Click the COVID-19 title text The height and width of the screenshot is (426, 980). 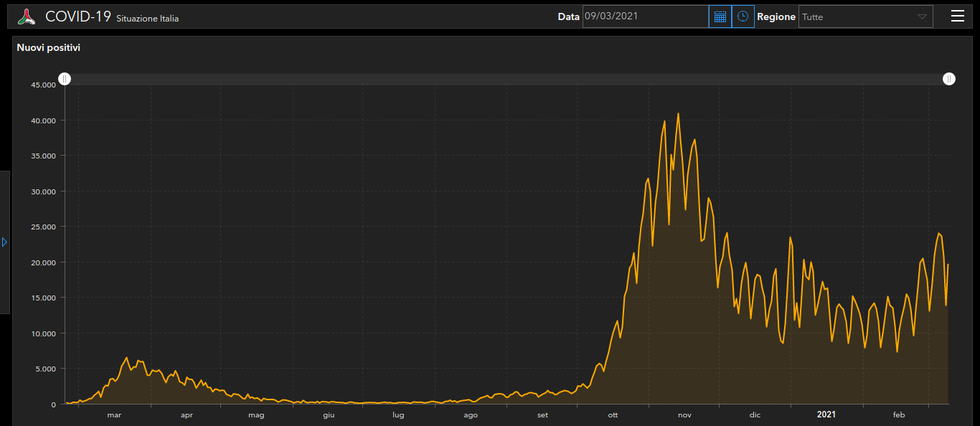78,16
